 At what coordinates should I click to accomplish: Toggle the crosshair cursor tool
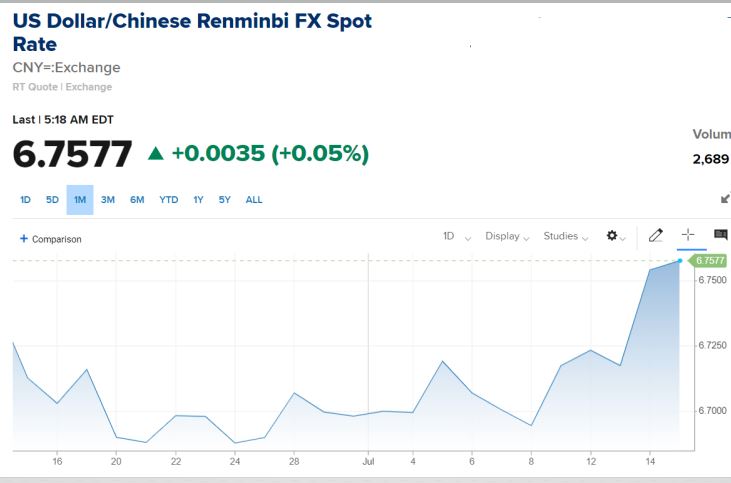click(688, 235)
